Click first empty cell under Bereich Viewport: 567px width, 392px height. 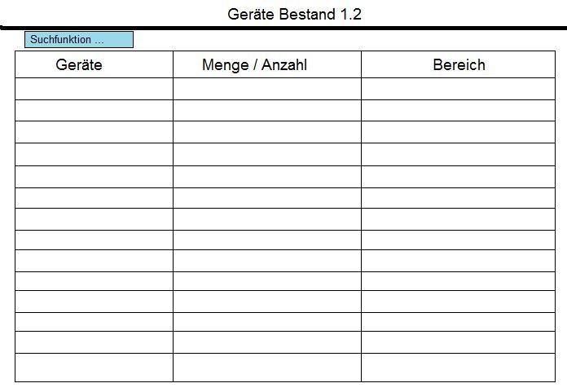458,89
